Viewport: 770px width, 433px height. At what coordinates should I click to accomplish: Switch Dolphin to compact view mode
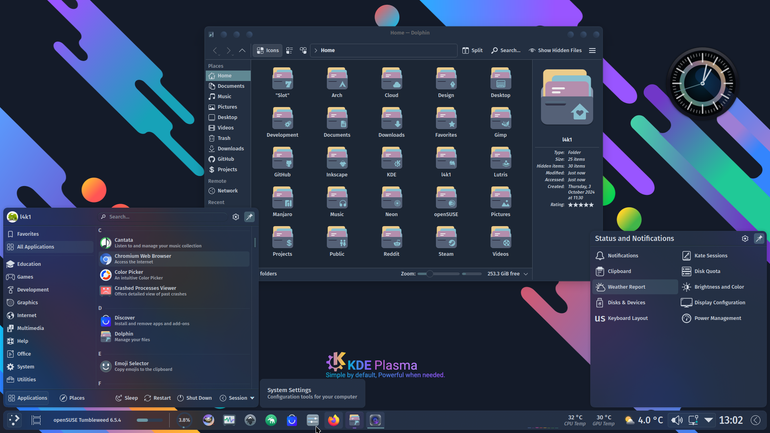(x=289, y=50)
